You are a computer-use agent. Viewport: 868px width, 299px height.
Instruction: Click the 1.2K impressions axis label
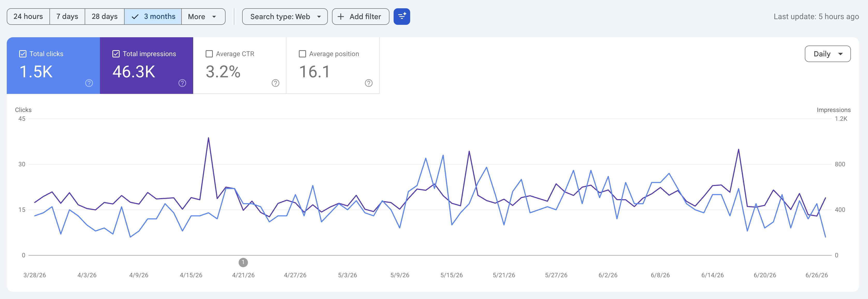[x=841, y=118]
